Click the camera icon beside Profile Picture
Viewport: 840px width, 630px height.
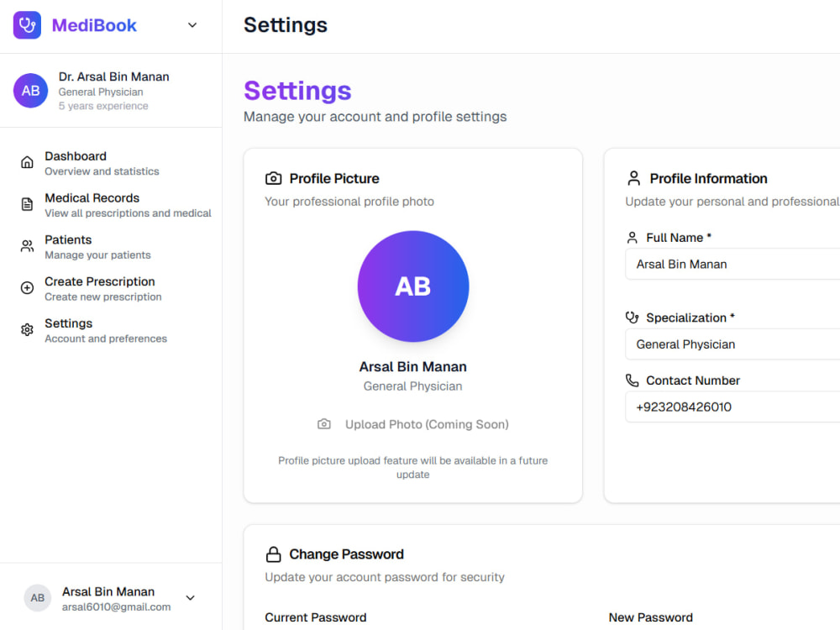pos(273,178)
